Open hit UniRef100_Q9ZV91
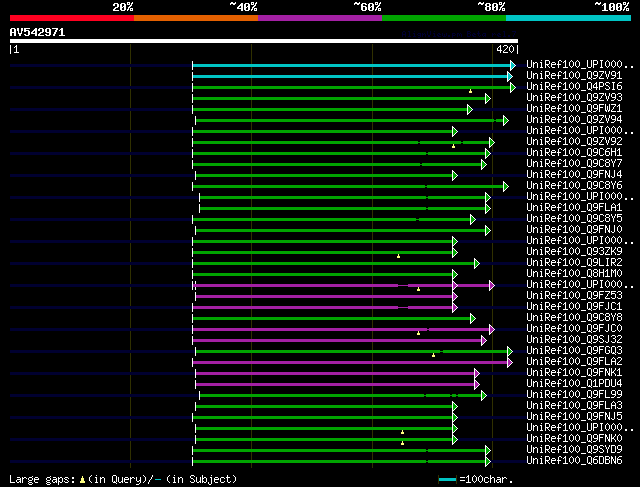Image resolution: width=640 pixels, height=487 pixels. 574,75
